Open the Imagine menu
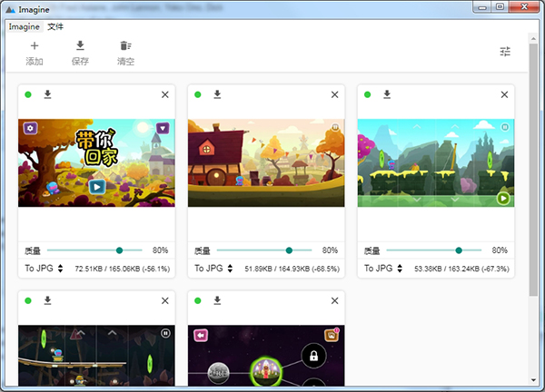545x392 pixels. coord(24,26)
